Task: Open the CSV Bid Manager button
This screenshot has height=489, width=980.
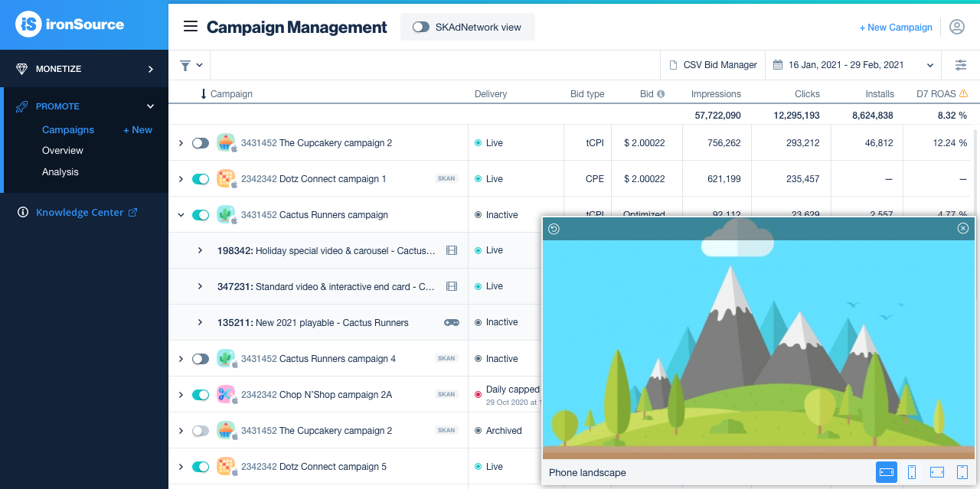Action: pos(713,65)
